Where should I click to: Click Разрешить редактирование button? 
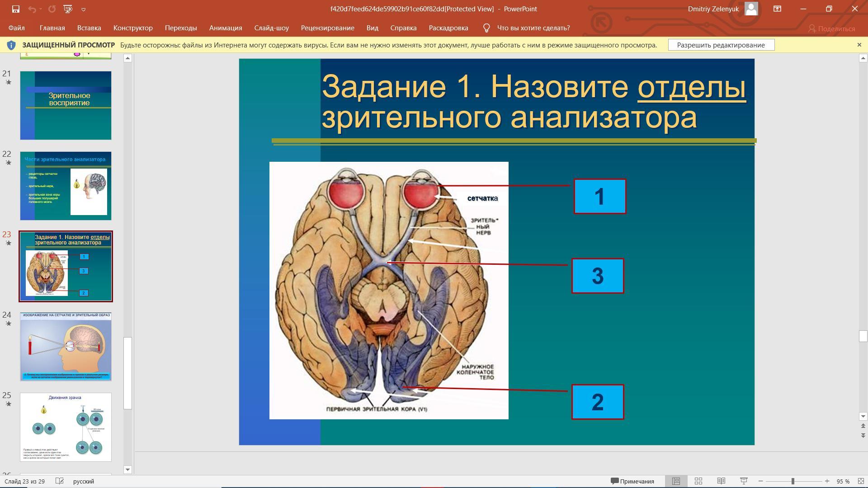(x=721, y=45)
